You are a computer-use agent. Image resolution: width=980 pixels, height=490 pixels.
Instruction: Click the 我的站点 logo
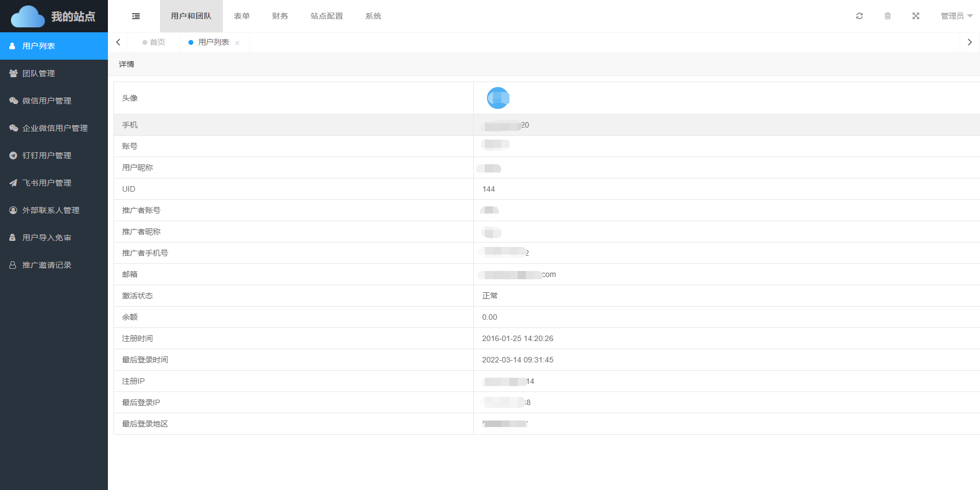pos(54,16)
